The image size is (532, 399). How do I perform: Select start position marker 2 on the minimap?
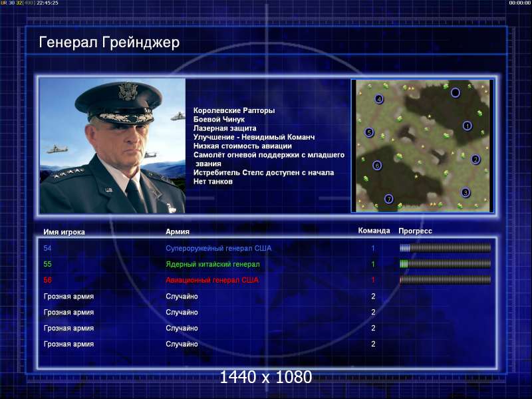475,159
